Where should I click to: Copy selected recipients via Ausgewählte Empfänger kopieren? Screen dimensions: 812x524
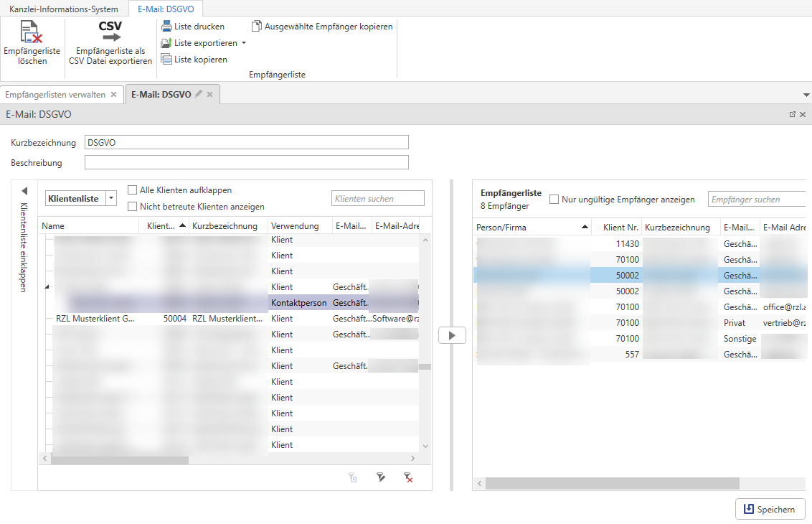(322, 27)
